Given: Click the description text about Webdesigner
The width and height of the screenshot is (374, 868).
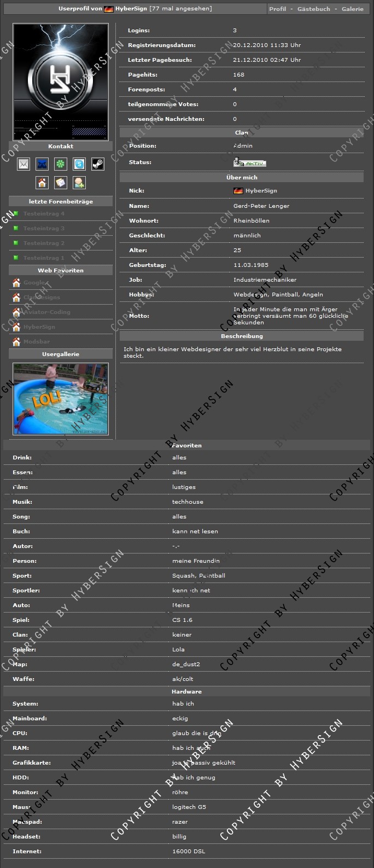Looking at the screenshot, I should click(x=232, y=352).
